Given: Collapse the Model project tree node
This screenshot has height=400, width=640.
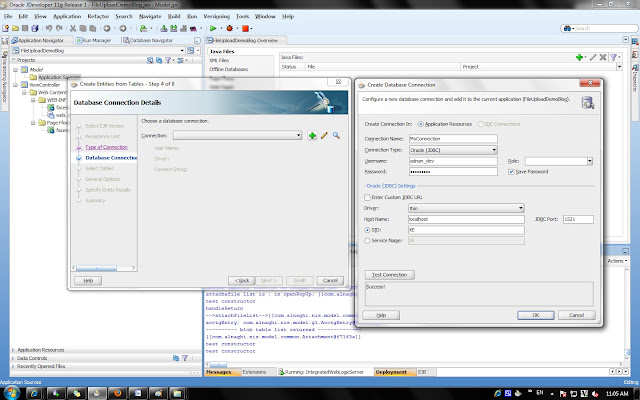Looking at the screenshot, I should pyautogui.click(x=15, y=70).
